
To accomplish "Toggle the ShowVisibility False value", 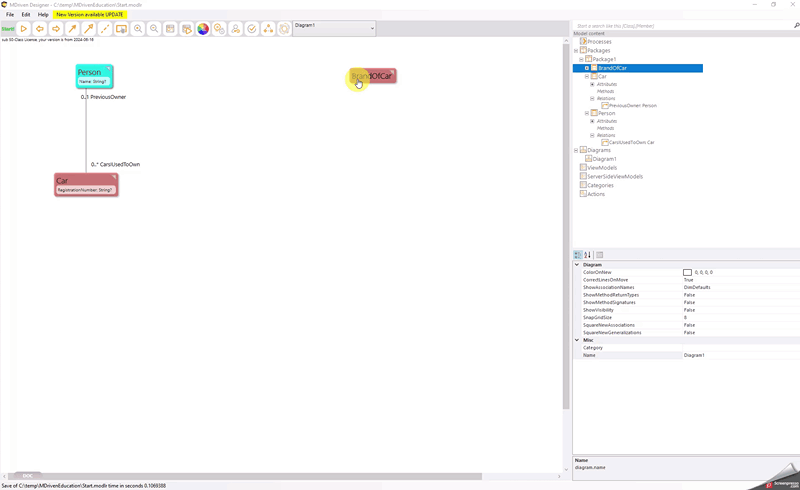I will pos(689,310).
